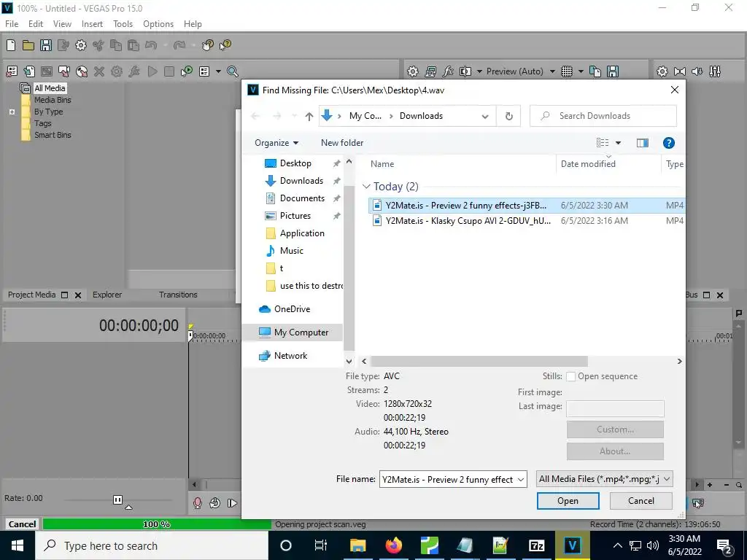Image resolution: width=747 pixels, height=560 pixels.
Task: Expand the By Type media tree node
Action: click(12, 112)
